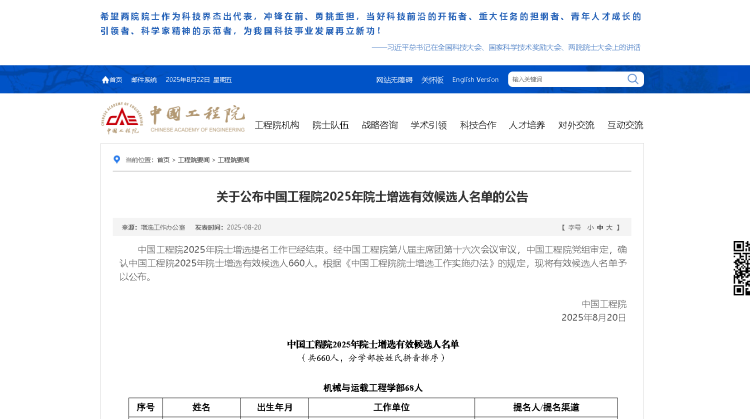Open the 院士队伍 navigation menu
Image resolution: width=750 pixels, height=419 pixels.
pyautogui.click(x=330, y=125)
